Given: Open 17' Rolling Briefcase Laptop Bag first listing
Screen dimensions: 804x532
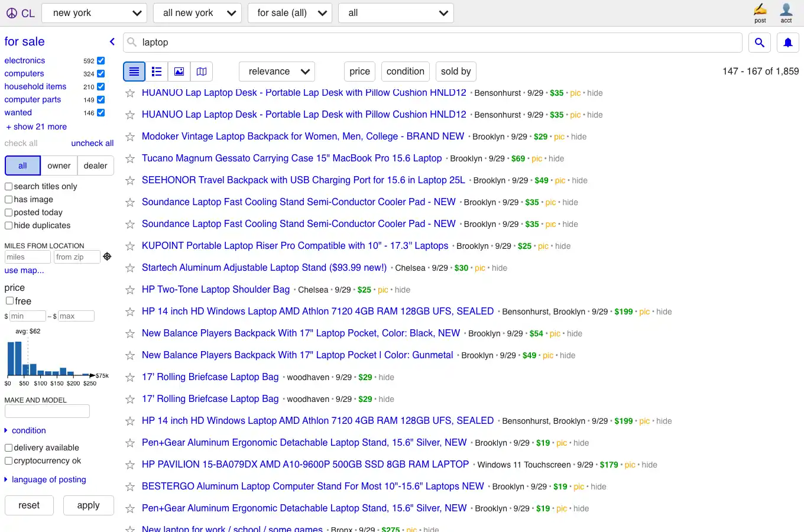Looking at the screenshot, I should click(210, 377).
